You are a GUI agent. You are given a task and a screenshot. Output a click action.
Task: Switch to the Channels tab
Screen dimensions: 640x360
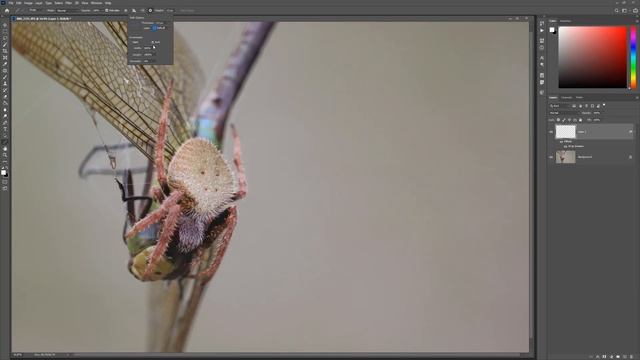(x=566, y=98)
